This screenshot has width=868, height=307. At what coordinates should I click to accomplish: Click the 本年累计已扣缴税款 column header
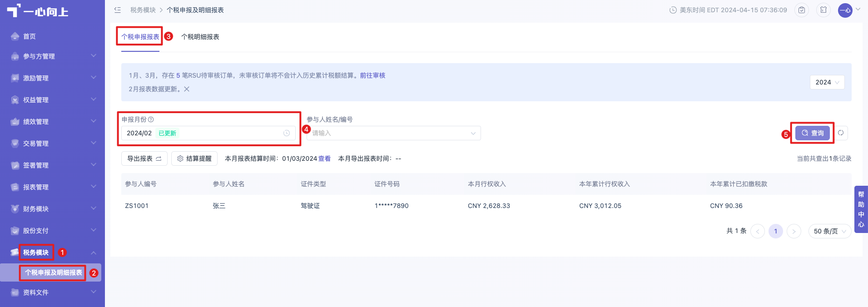tap(739, 184)
